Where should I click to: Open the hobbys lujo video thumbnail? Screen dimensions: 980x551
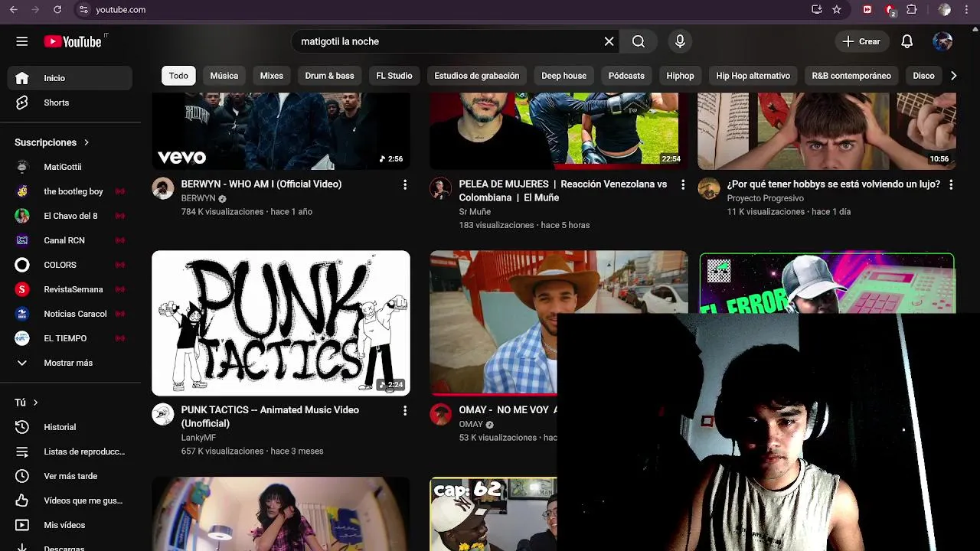(827, 131)
